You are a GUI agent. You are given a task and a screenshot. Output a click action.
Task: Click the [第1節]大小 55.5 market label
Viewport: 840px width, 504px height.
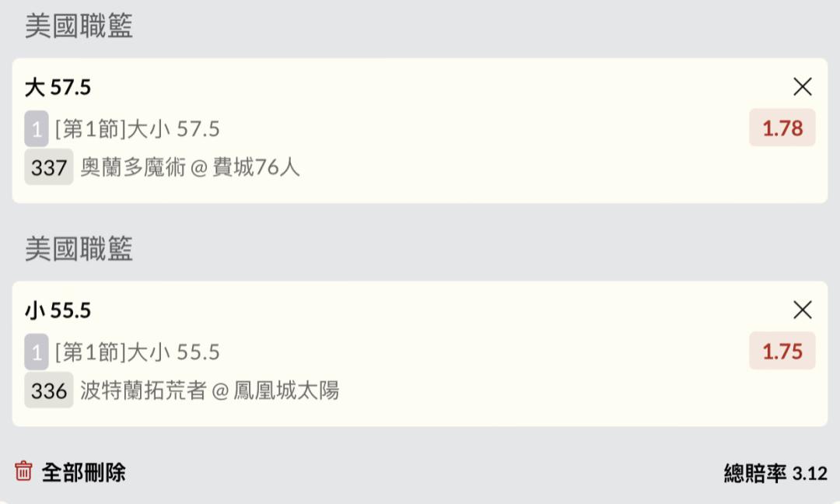point(138,352)
